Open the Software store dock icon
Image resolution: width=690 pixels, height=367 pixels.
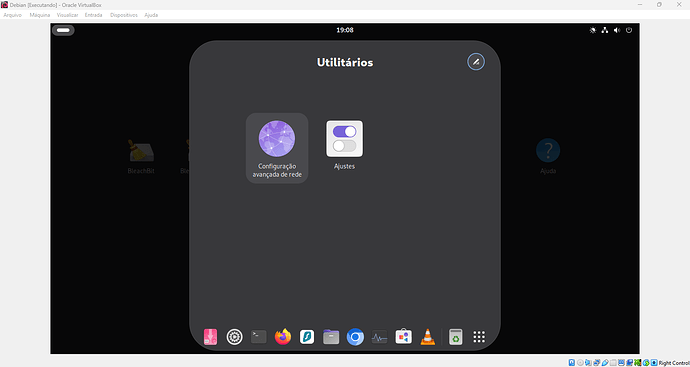pos(404,337)
